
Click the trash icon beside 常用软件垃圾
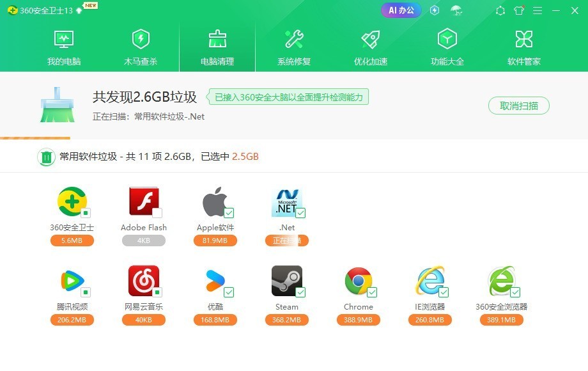[45, 155]
